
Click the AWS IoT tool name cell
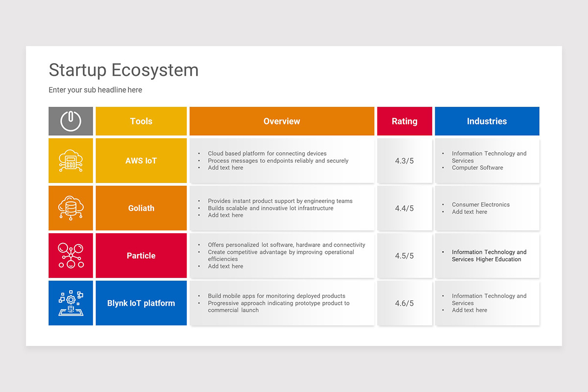point(141,161)
